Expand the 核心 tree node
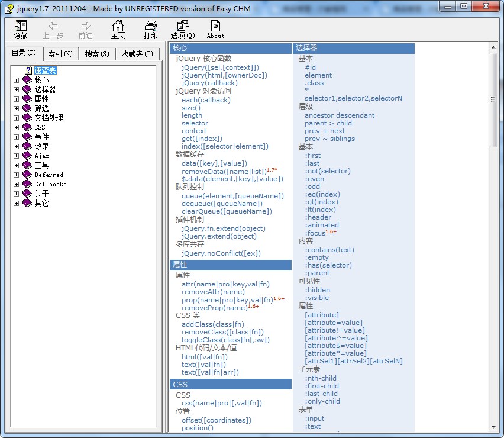504x438 pixels. tap(17, 80)
